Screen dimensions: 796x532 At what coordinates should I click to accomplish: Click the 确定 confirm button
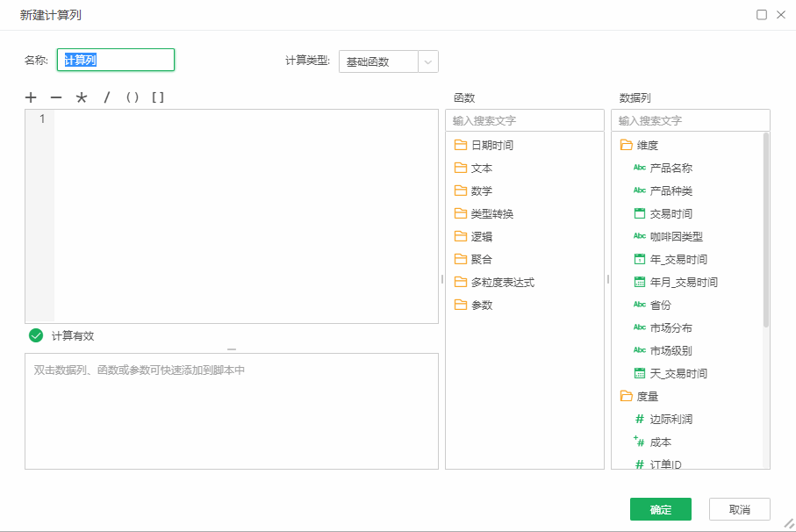click(660, 509)
